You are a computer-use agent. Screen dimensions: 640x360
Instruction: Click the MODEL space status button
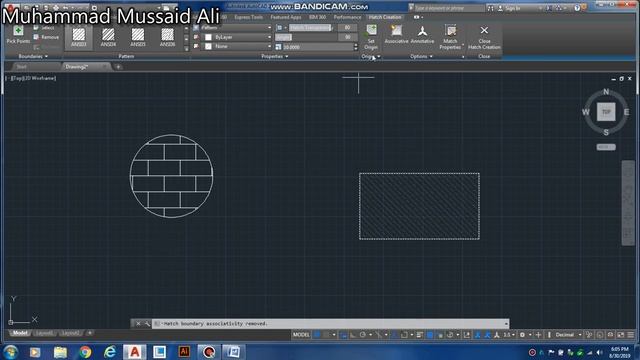click(301, 335)
